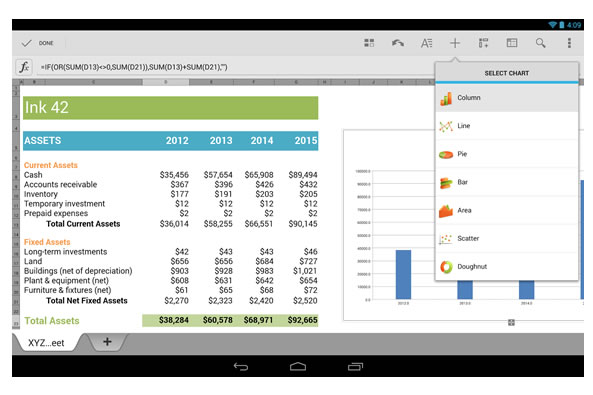593x395 pixels.
Task: Select cell with value $2,270
Action: click(176, 301)
